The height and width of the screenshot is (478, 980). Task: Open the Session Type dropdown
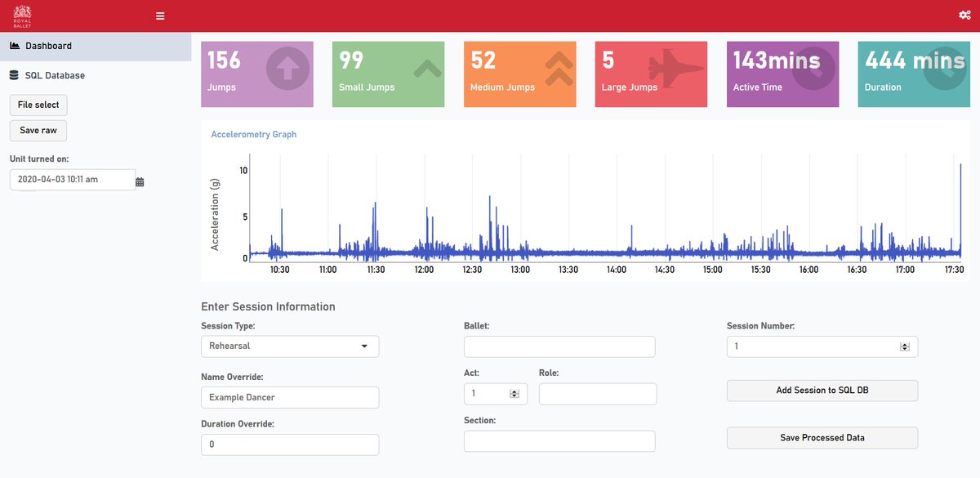click(290, 346)
